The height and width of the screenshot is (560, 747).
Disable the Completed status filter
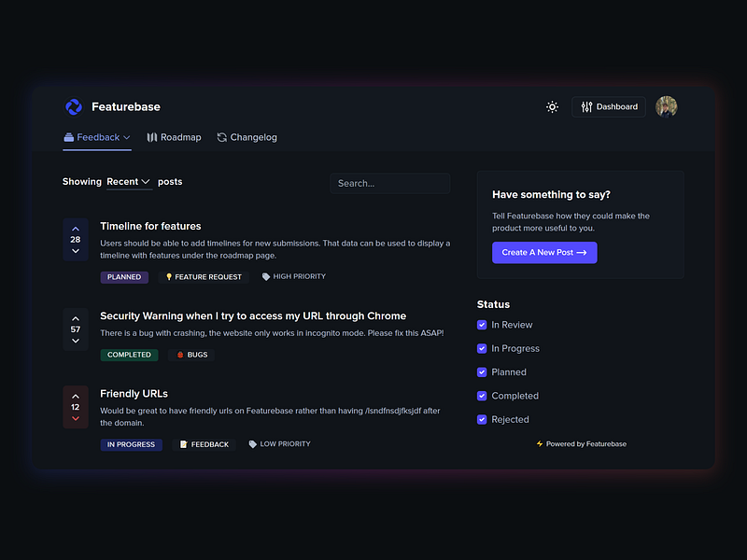pos(480,396)
